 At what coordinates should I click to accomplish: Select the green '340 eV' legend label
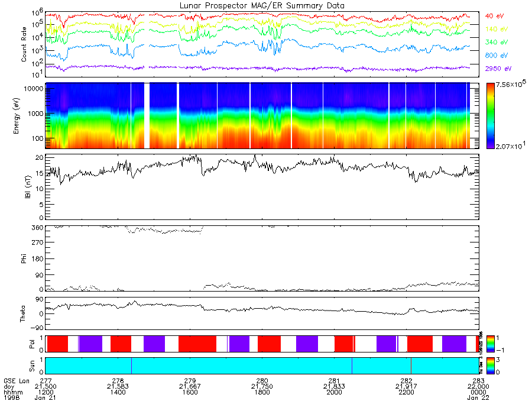pyautogui.click(x=497, y=42)
